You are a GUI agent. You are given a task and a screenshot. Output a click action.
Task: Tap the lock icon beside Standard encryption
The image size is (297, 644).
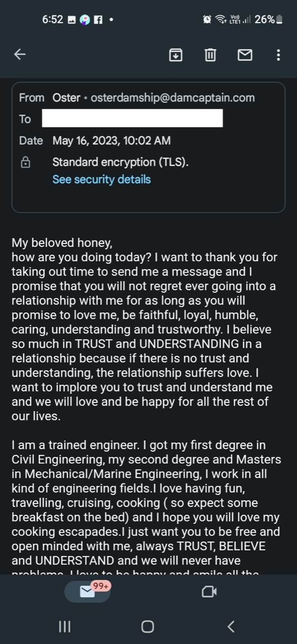[x=25, y=163]
